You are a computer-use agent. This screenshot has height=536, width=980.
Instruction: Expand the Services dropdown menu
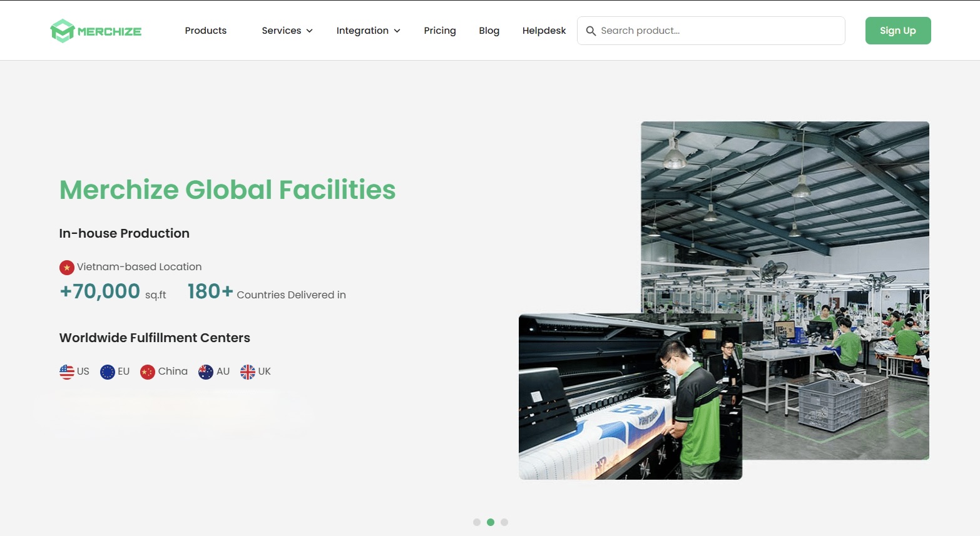tap(287, 31)
